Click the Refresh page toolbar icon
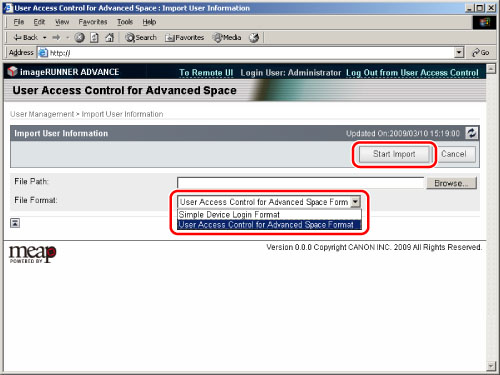This screenshot has width=500, height=375. click(x=95, y=38)
